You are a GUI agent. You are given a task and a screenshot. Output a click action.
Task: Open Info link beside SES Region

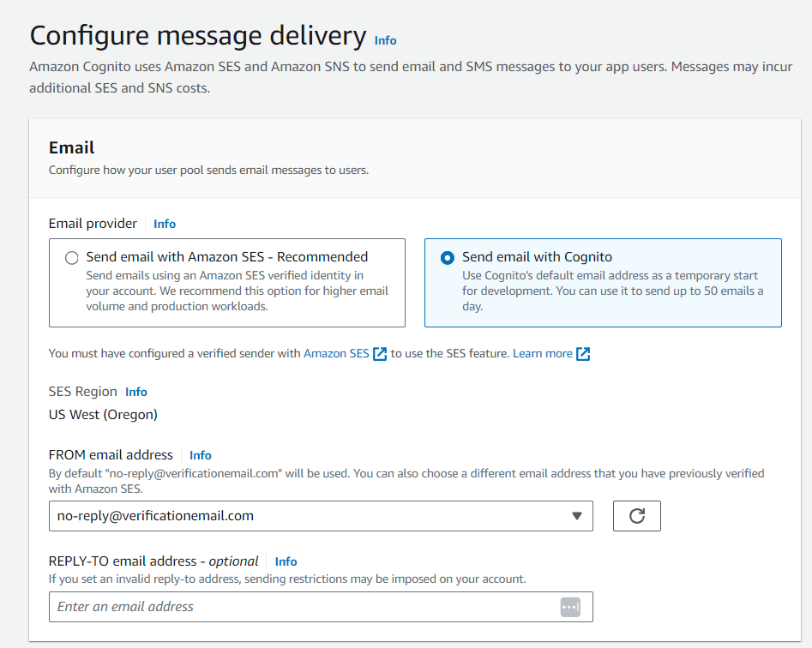click(x=136, y=392)
